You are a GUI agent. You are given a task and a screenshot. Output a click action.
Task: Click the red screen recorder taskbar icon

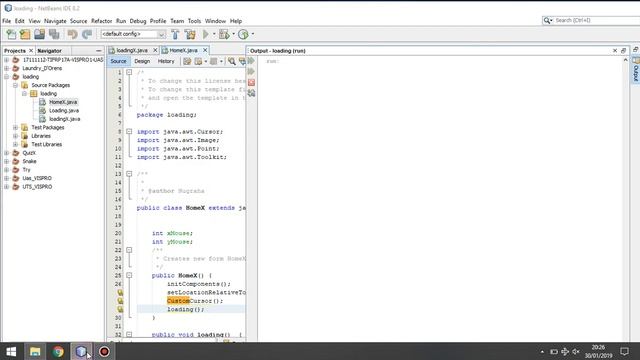click(x=104, y=351)
